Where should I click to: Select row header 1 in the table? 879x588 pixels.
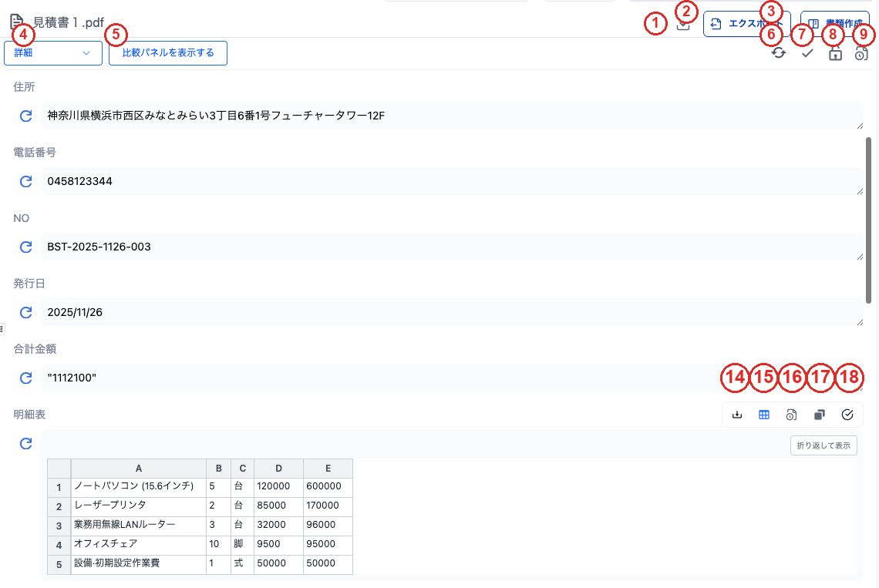(x=59, y=488)
